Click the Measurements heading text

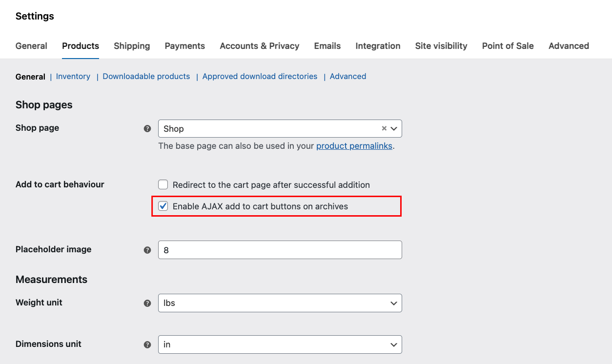pos(51,280)
